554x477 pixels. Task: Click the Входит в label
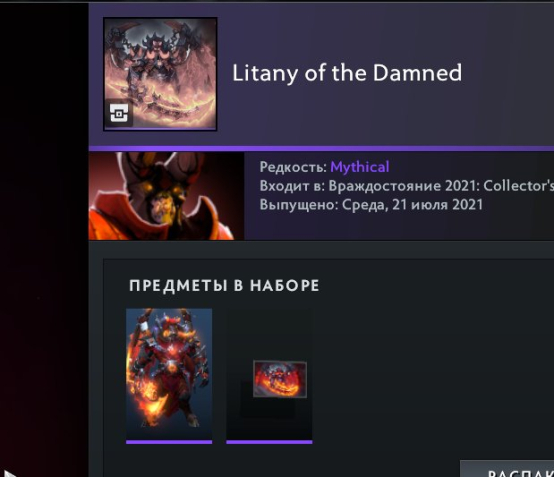[292, 186]
